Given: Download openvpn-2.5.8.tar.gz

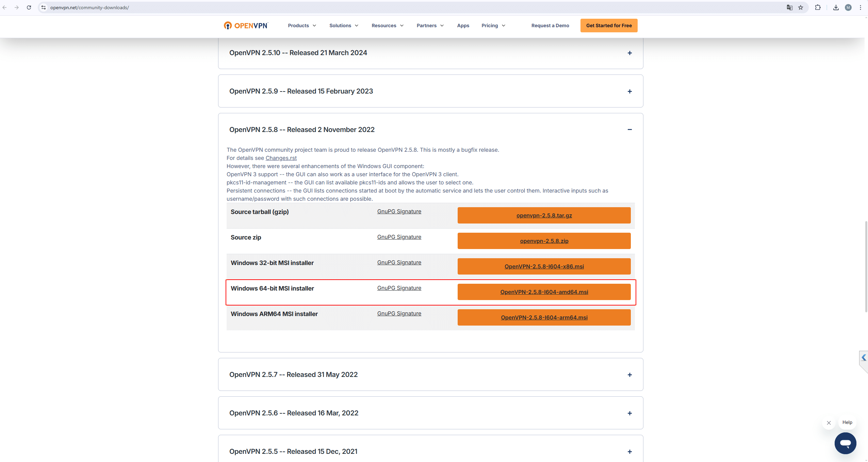Looking at the screenshot, I should [x=544, y=215].
